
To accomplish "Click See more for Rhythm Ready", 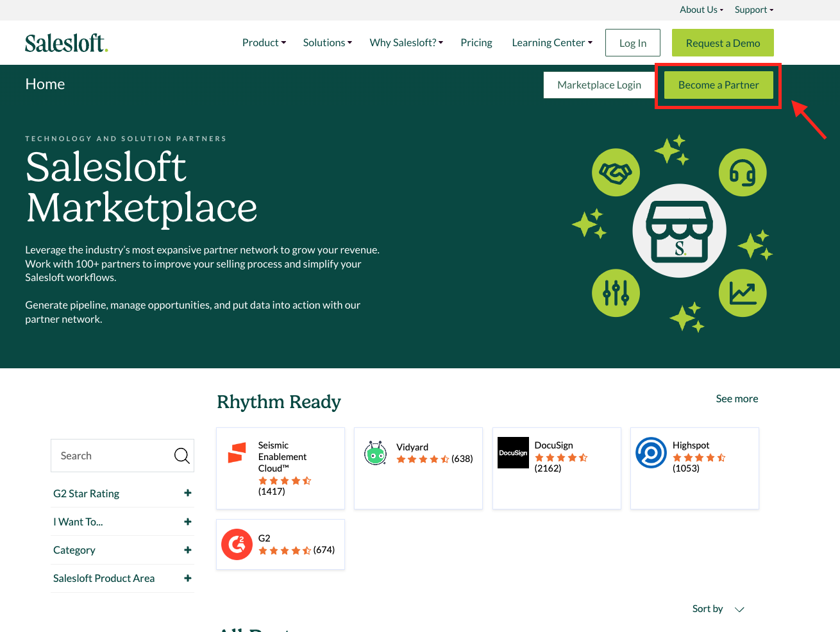I will point(737,398).
